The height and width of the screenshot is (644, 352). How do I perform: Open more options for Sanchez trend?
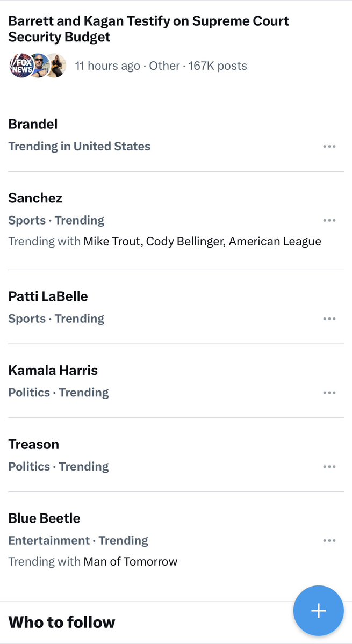click(329, 220)
